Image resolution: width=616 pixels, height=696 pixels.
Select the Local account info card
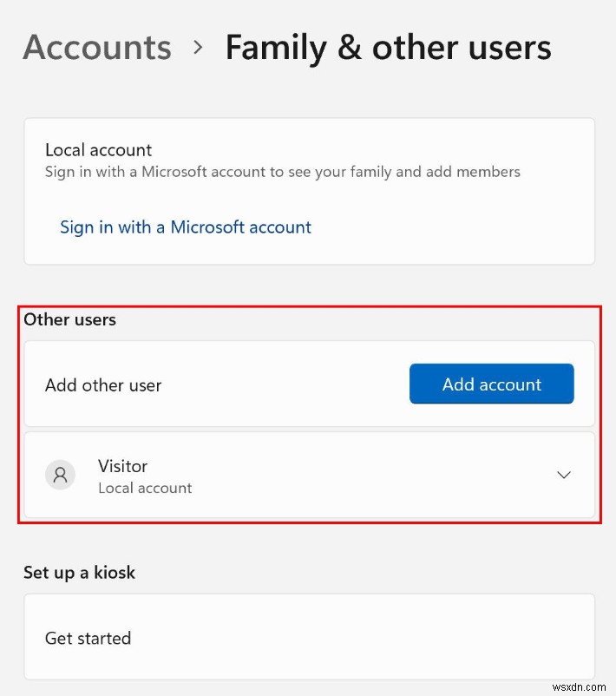tap(308, 191)
